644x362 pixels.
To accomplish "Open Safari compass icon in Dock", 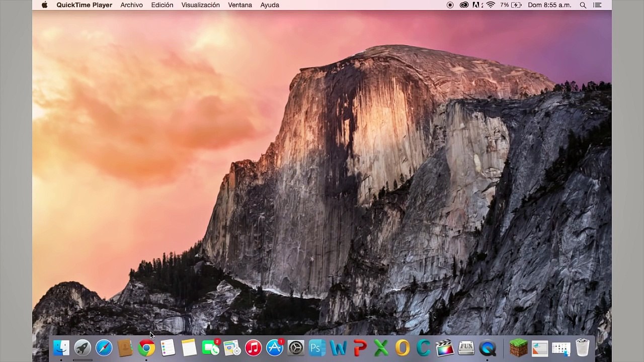I will (x=104, y=348).
